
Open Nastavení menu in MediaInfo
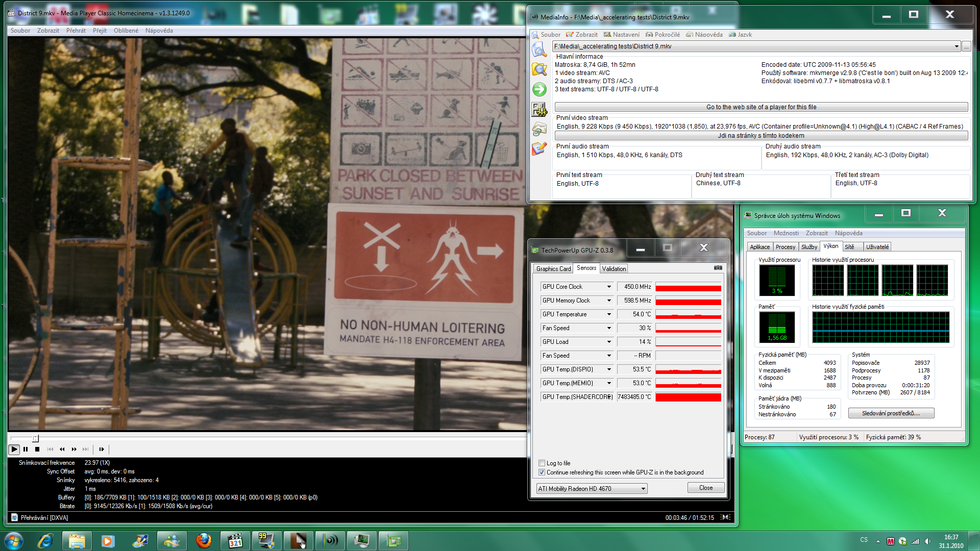coord(622,35)
